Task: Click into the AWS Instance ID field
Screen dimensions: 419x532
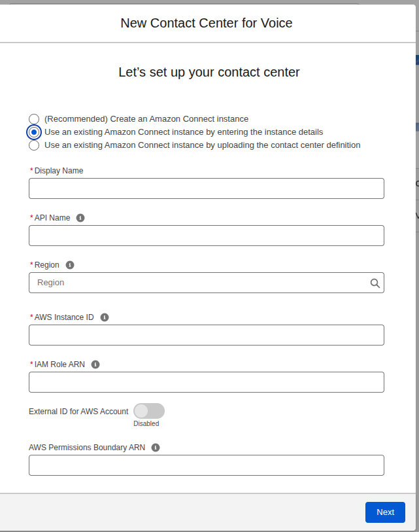Action: [206, 335]
